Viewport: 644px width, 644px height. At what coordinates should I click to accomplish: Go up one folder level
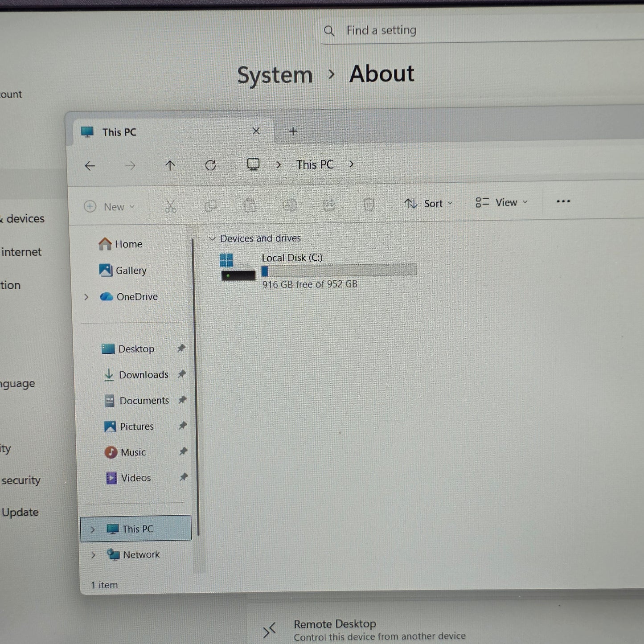170,166
